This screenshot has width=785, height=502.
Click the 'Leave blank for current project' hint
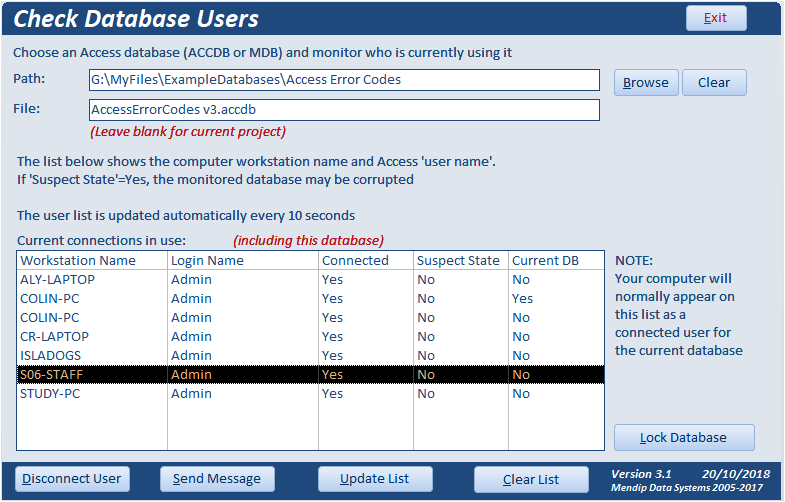coord(188,132)
